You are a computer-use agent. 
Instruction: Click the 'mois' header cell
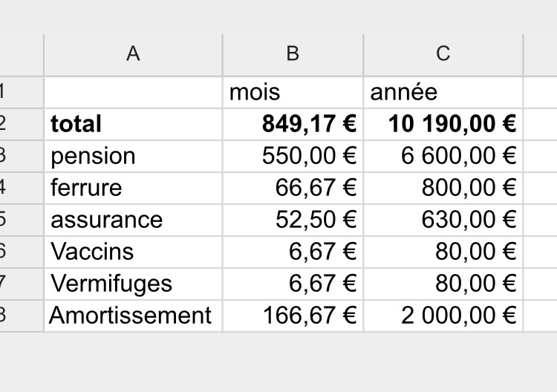pyautogui.click(x=293, y=92)
